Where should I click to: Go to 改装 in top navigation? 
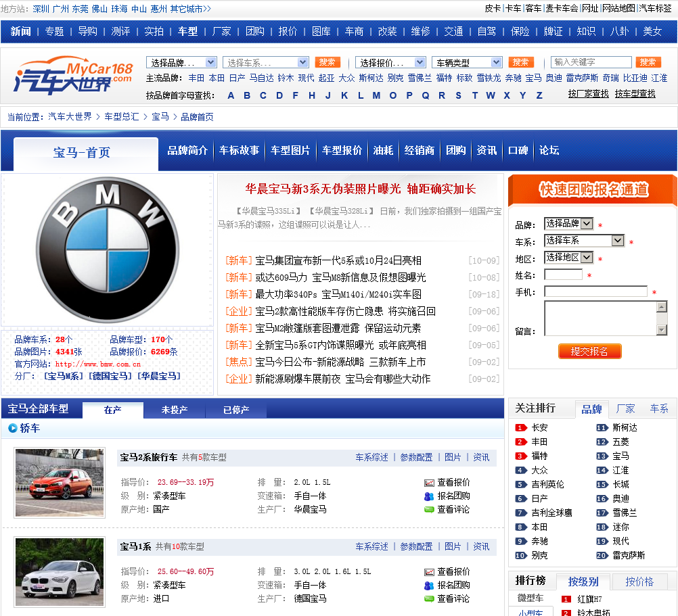[387, 32]
